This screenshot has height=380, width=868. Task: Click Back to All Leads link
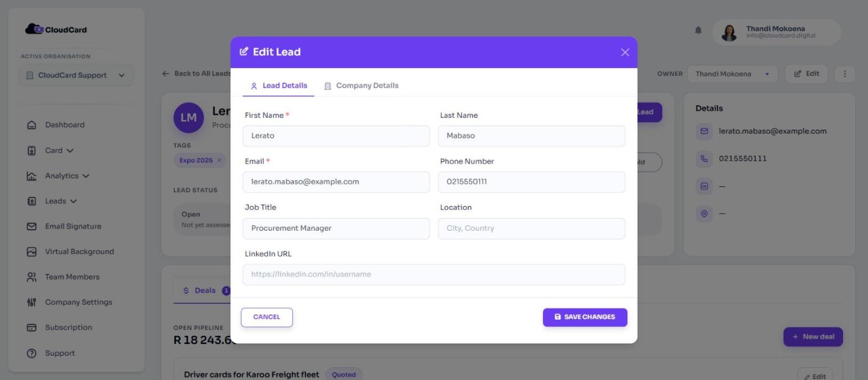pos(197,74)
